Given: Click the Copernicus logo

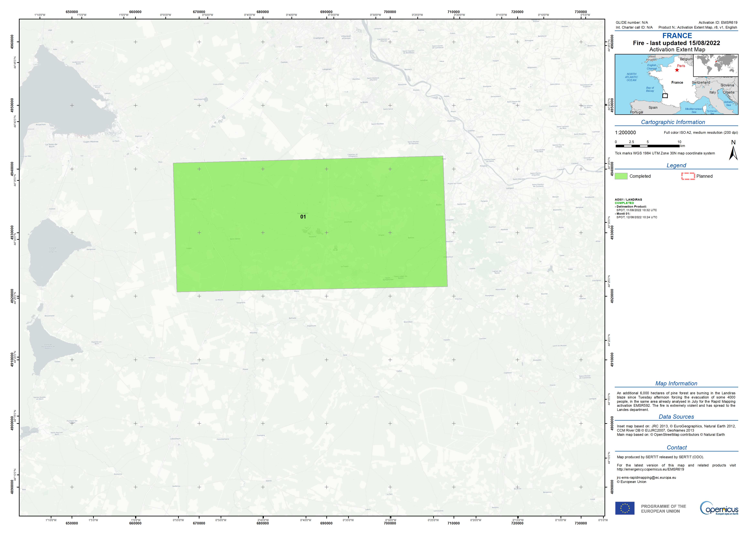Looking at the screenshot, I should tap(719, 508).
